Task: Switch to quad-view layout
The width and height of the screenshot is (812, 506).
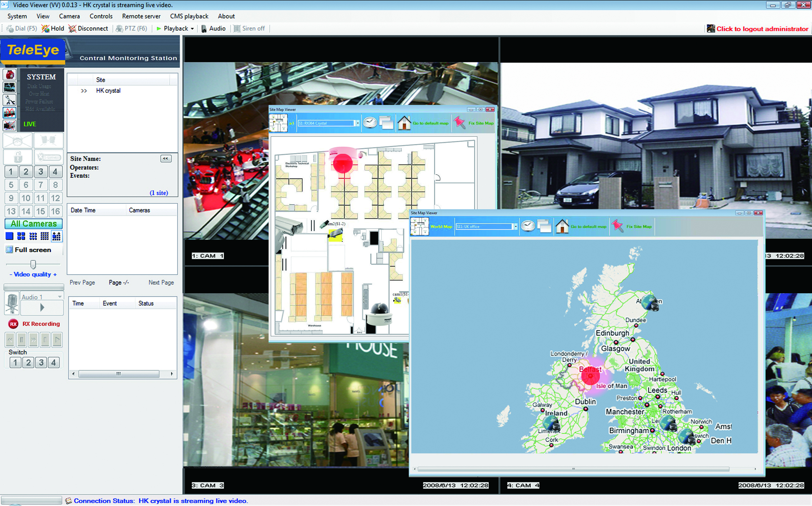Action: (x=21, y=236)
